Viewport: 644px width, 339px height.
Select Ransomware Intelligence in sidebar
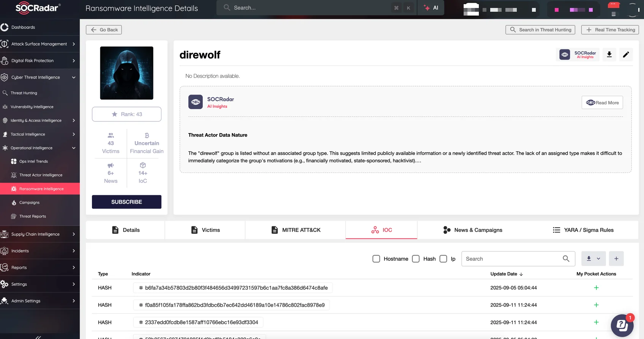[x=40, y=189]
